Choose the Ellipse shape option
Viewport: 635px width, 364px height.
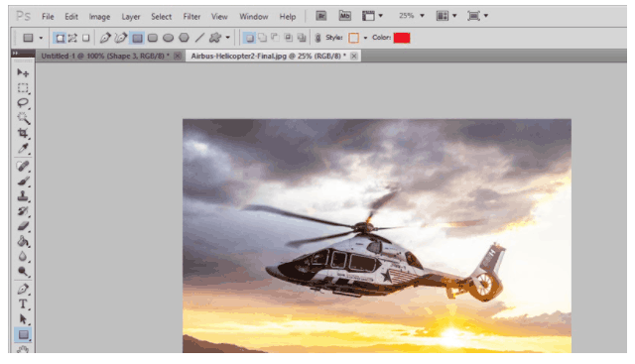168,38
